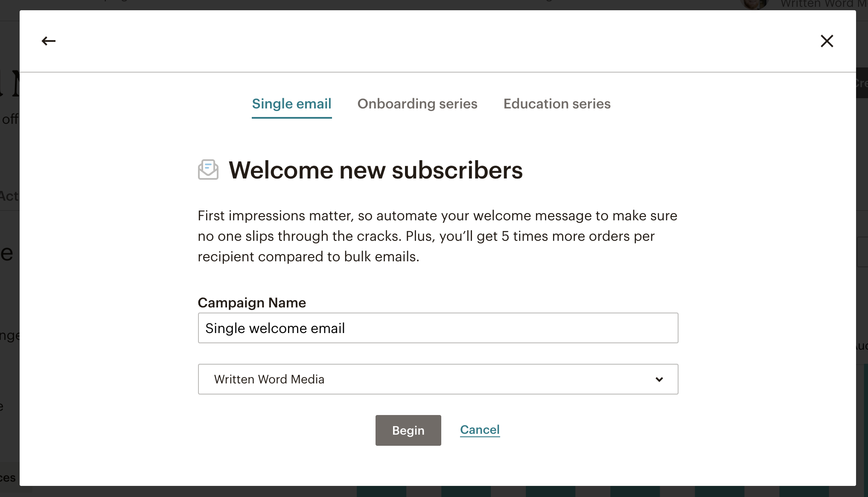Screen dimensions: 868x497
Task: Cancel the campaign setup via Cancel link
Action: (x=480, y=430)
